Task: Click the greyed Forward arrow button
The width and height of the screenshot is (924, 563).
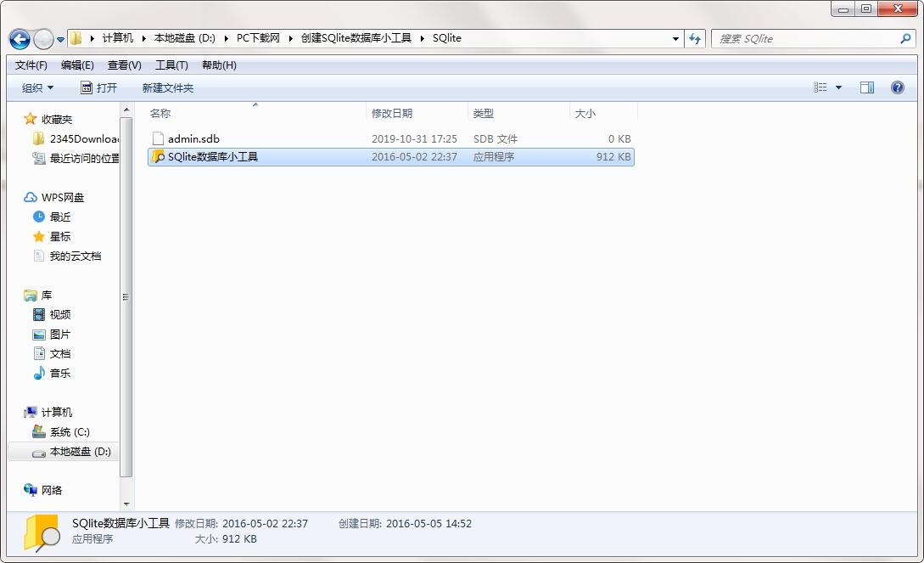Action: tap(43, 40)
